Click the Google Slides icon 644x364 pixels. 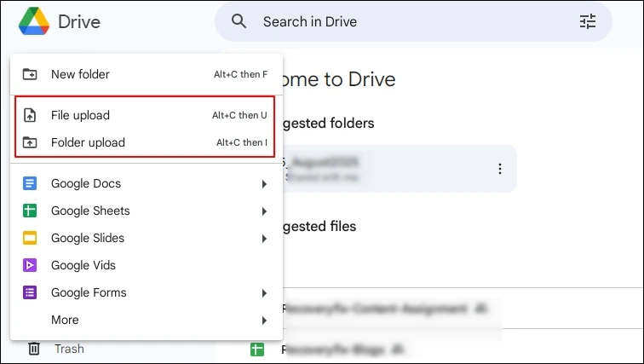pyautogui.click(x=30, y=238)
